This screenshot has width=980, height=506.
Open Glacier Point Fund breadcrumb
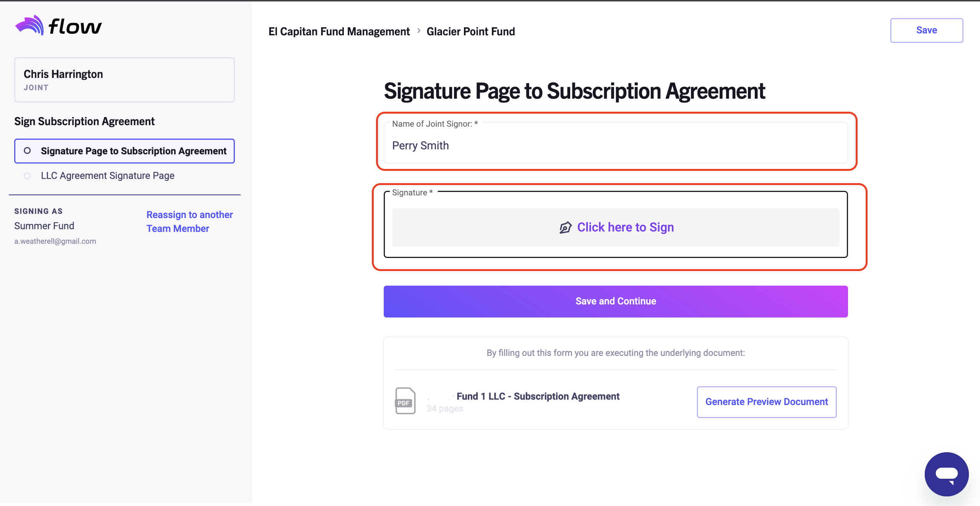point(471,31)
